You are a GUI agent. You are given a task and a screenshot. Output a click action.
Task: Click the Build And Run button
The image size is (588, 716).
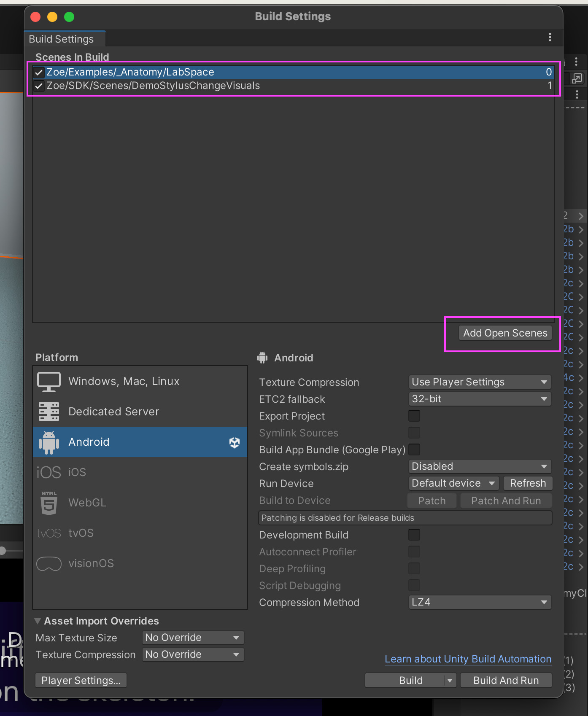(506, 680)
